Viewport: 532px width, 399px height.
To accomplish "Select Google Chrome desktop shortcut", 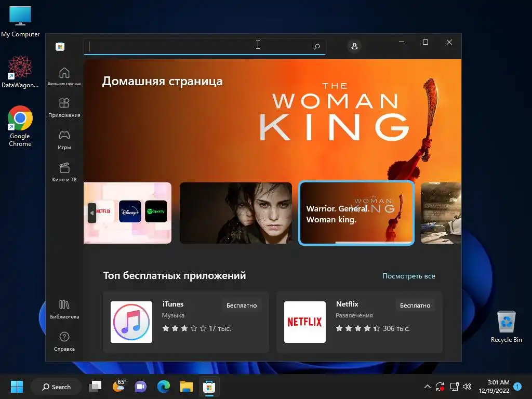I will click(x=20, y=127).
